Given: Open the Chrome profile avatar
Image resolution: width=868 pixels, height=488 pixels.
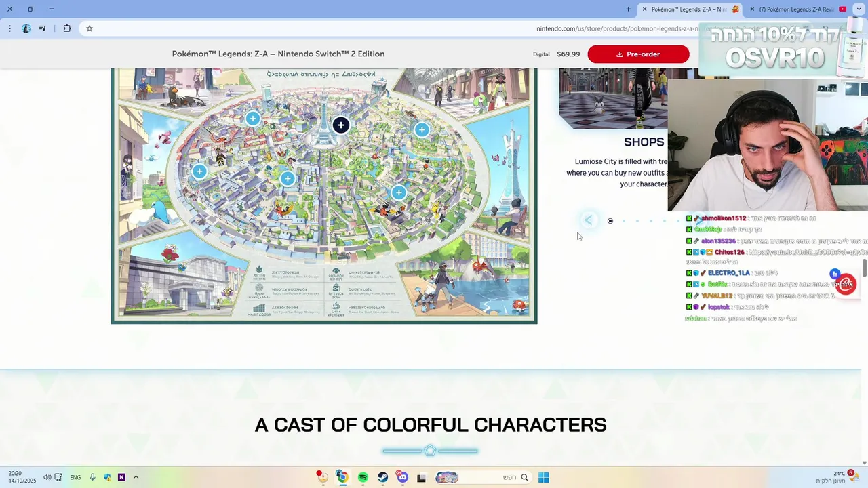Looking at the screenshot, I should 26,28.
